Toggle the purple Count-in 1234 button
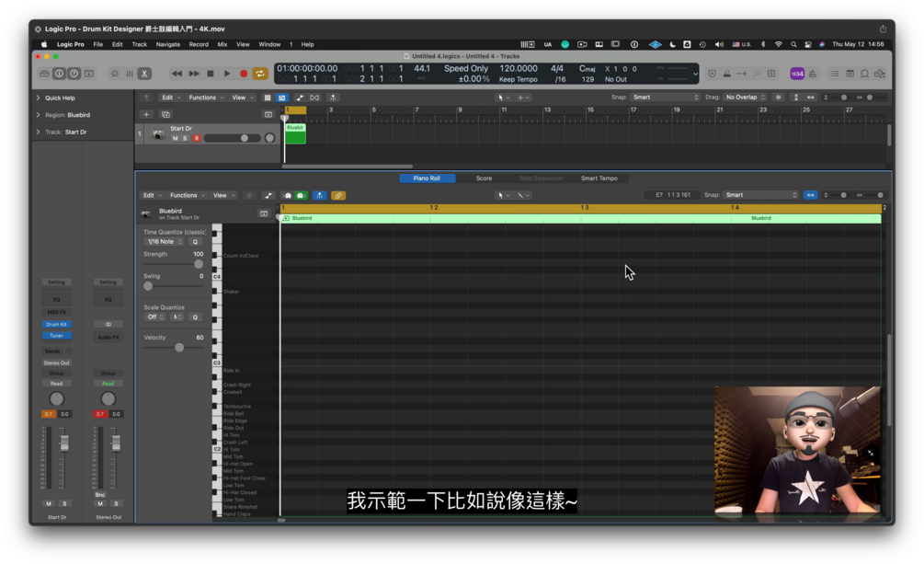Image resolution: width=924 pixels, height=564 pixels. [797, 74]
